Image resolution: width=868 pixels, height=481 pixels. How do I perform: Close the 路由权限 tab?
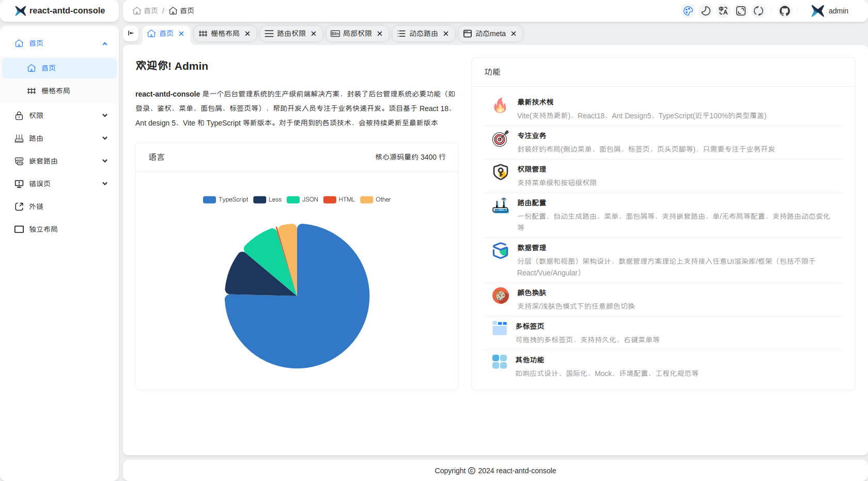pyautogui.click(x=314, y=34)
